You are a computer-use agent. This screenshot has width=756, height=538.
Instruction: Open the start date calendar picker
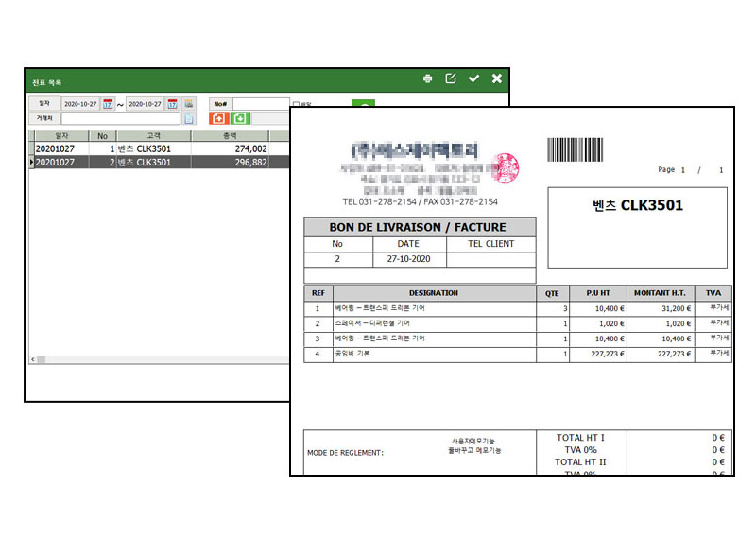click(x=108, y=104)
